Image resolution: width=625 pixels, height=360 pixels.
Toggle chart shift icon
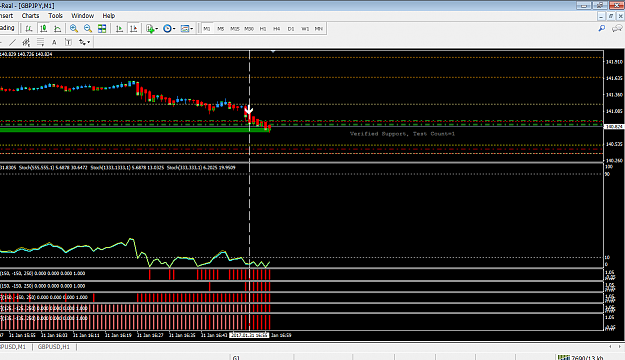click(134, 28)
